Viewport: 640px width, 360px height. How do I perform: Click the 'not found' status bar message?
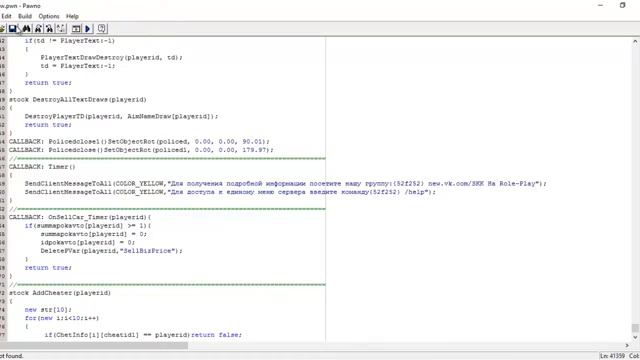[x=12, y=356]
